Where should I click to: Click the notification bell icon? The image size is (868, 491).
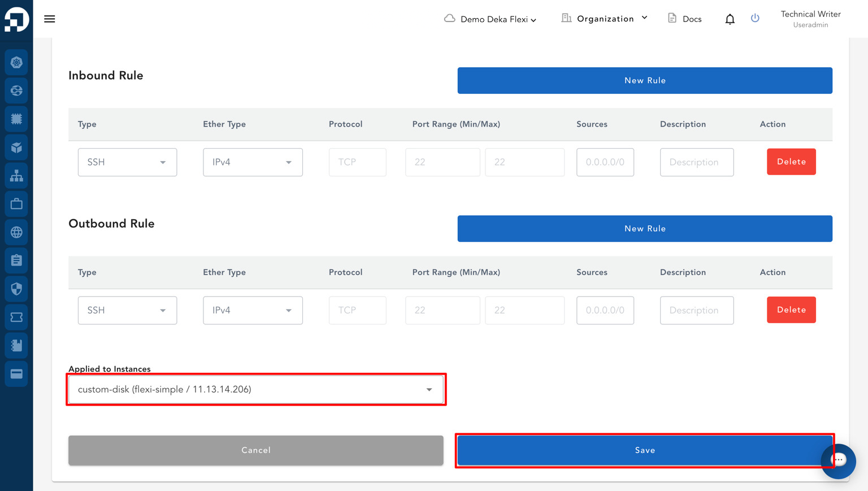(x=730, y=19)
